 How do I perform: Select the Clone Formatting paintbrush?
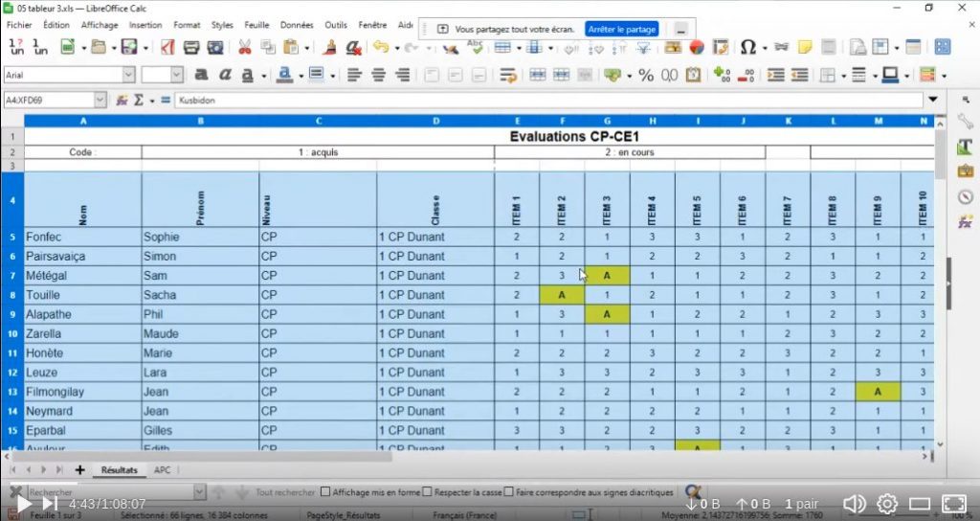pos(330,48)
